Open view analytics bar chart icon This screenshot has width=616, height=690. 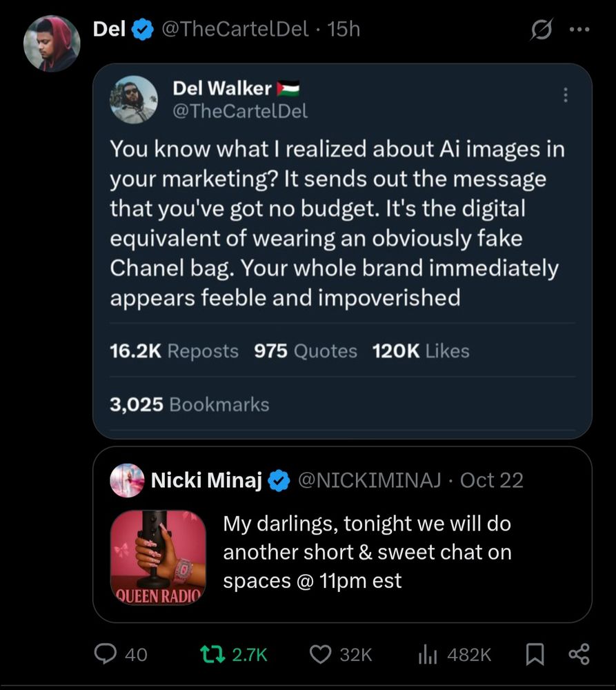(x=428, y=654)
